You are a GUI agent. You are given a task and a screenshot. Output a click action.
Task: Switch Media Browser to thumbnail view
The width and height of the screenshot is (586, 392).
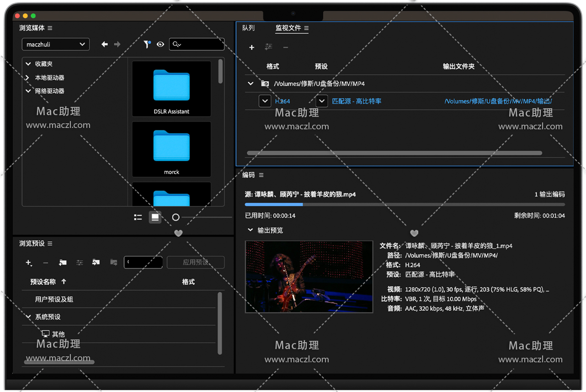tap(155, 217)
